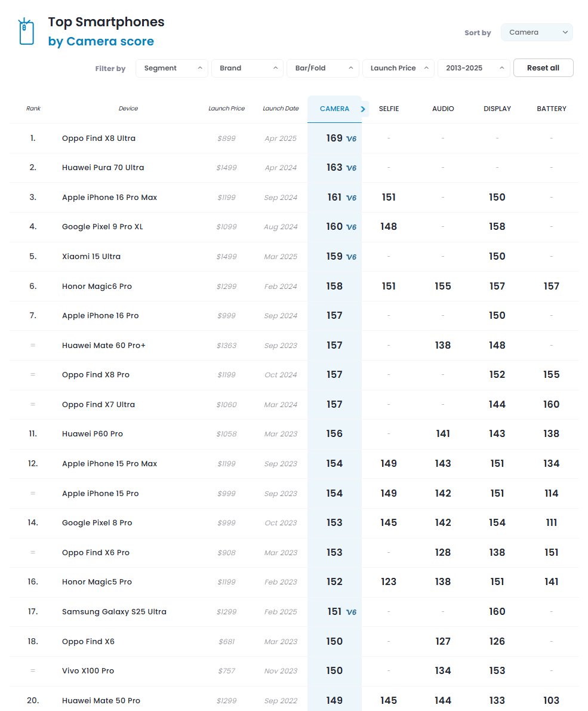This screenshot has height=711, width=588.
Task: Switch to the SELFIE score column
Action: (389, 109)
